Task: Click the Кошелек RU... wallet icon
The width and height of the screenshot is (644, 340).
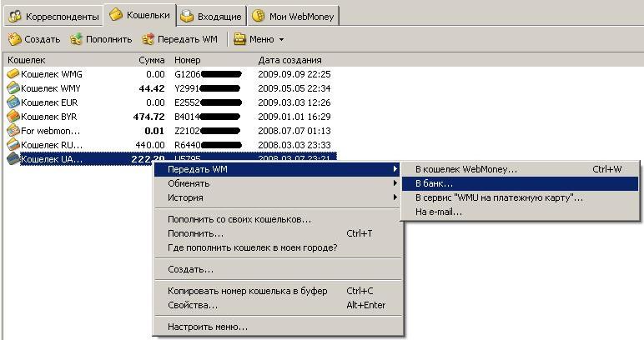Action: [x=13, y=145]
